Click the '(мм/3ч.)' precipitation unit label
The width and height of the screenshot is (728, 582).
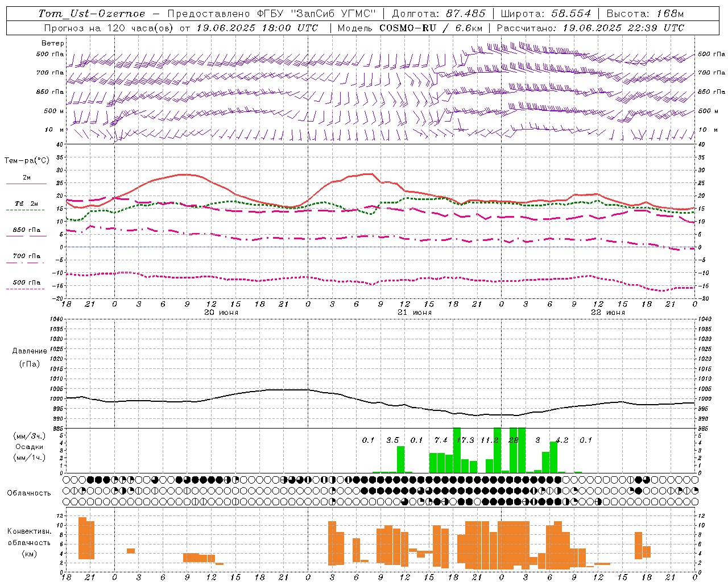30,436
